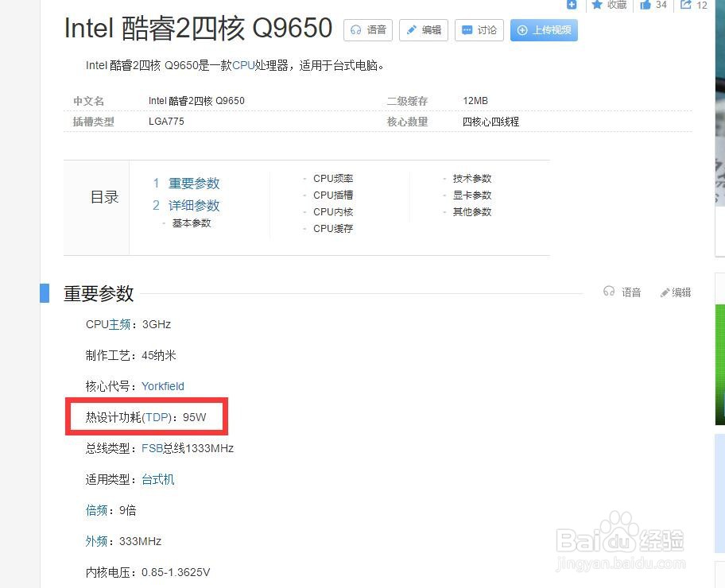This screenshot has height=588, width=725.
Task: Click the 制作工艺:45纳米 line
Action: click(131, 355)
